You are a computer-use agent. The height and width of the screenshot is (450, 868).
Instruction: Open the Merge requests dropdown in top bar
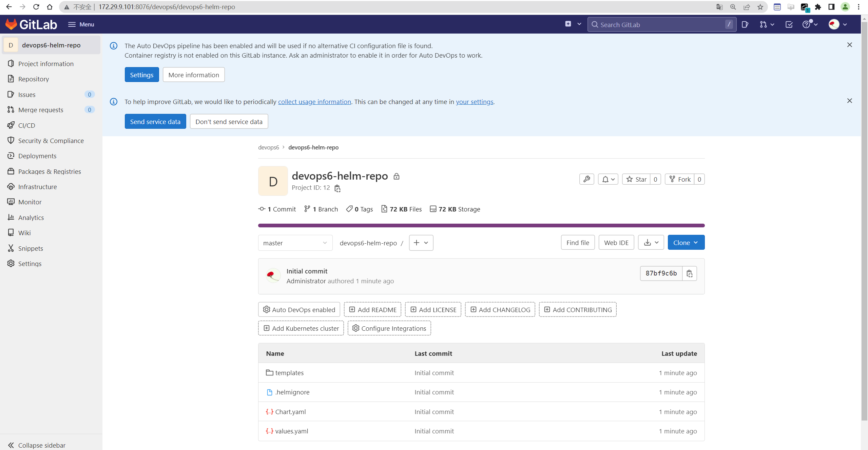pyautogui.click(x=767, y=24)
